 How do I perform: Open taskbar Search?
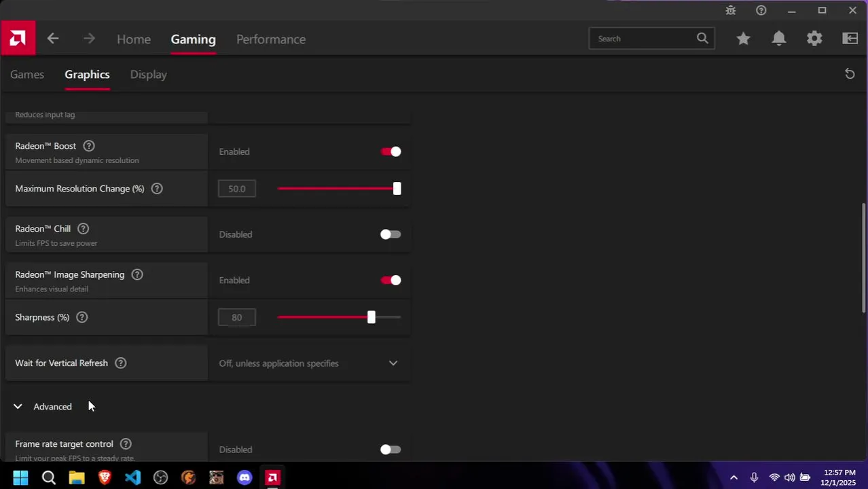click(49, 477)
